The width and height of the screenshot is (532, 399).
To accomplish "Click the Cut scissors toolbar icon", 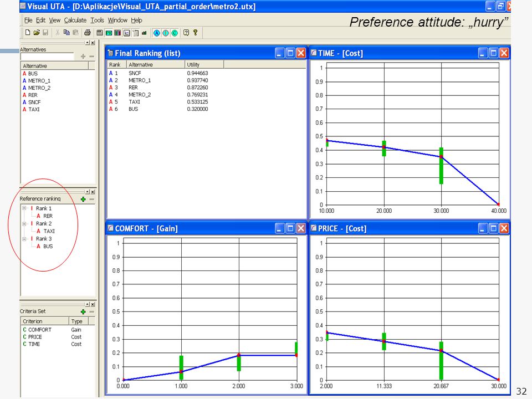I will pyautogui.click(x=58, y=33).
